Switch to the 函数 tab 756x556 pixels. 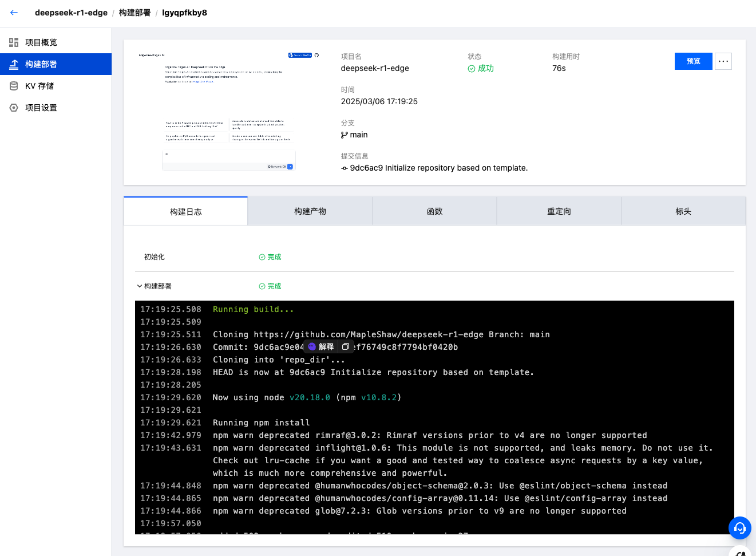[x=434, y=211]
